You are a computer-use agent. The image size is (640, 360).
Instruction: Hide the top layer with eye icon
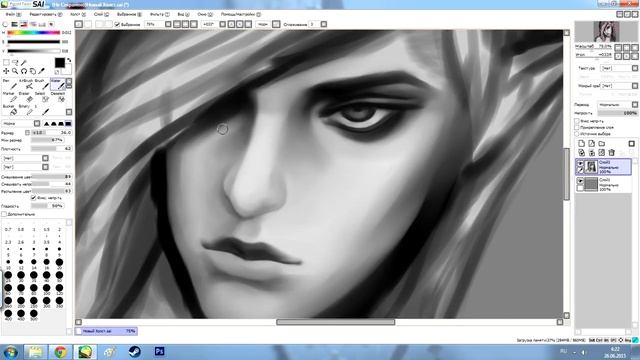click(x=580, y=162)
